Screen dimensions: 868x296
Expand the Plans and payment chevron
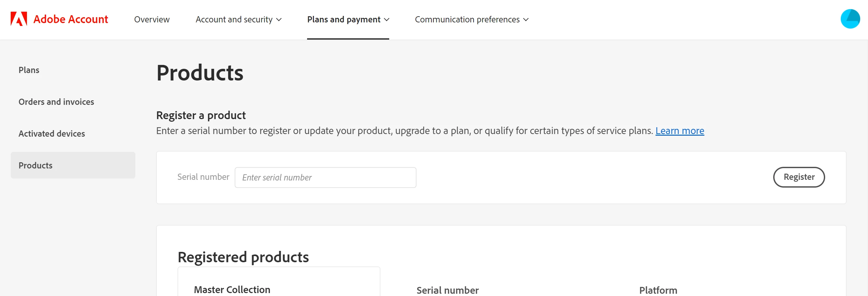(387, 19)
